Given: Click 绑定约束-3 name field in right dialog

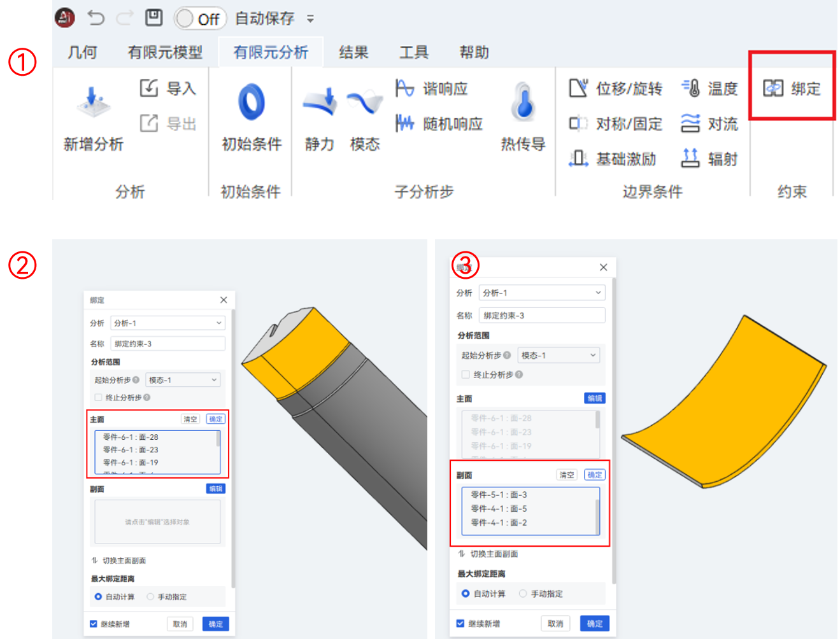Looking at the screenshot, I should click(x=542, y=315).
